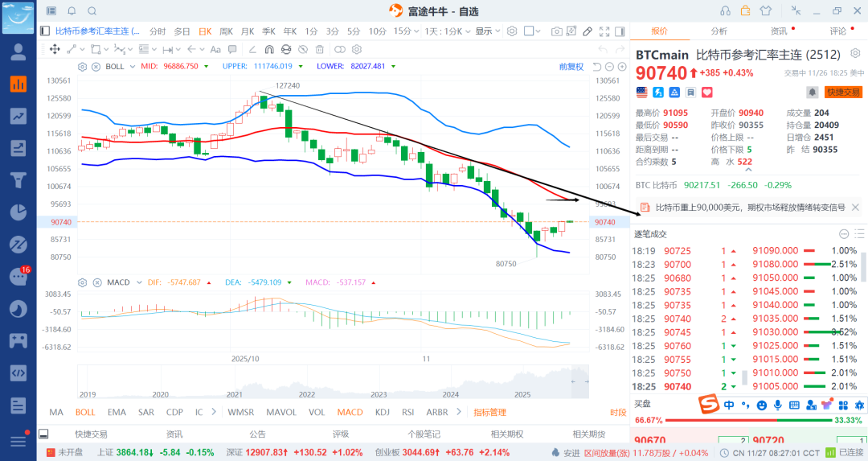This screenshot has height=461, width=868.
Task: Click the heart favorite icon under price
Action: [707, 93]
